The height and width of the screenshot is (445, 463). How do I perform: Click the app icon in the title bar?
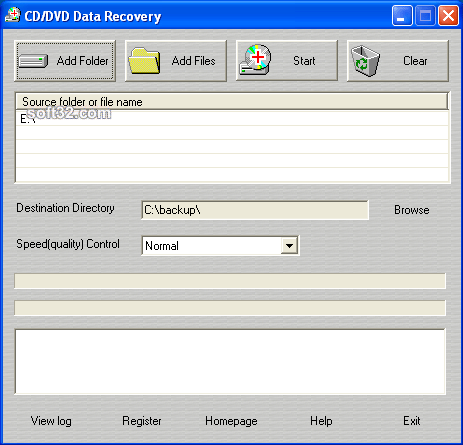pyautogui.click(x=13, y=15)
